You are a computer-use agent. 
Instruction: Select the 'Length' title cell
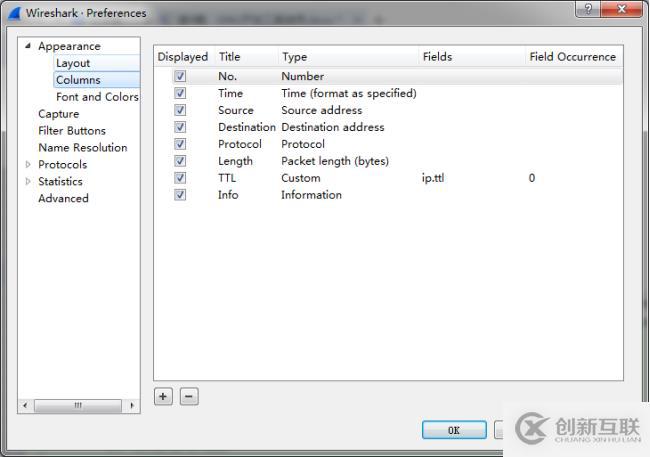[x=235, y=161]
